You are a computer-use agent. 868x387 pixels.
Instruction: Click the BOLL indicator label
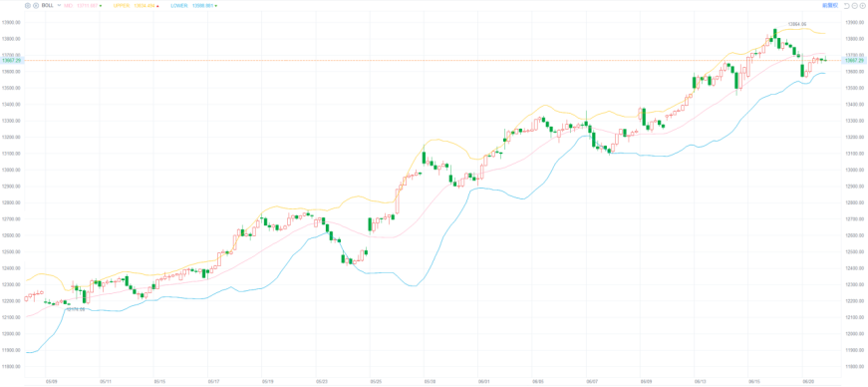pyautogui.click(x=48, y=6)
